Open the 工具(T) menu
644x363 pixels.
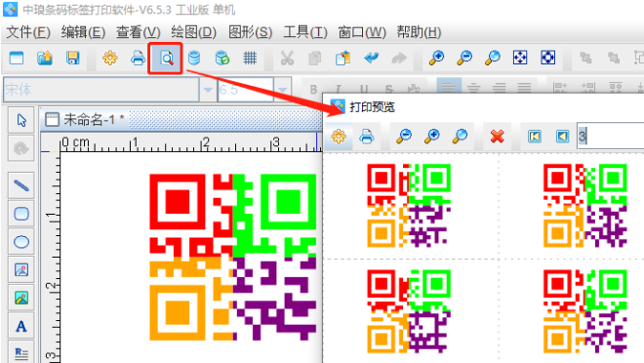click(x=305, y=32)
